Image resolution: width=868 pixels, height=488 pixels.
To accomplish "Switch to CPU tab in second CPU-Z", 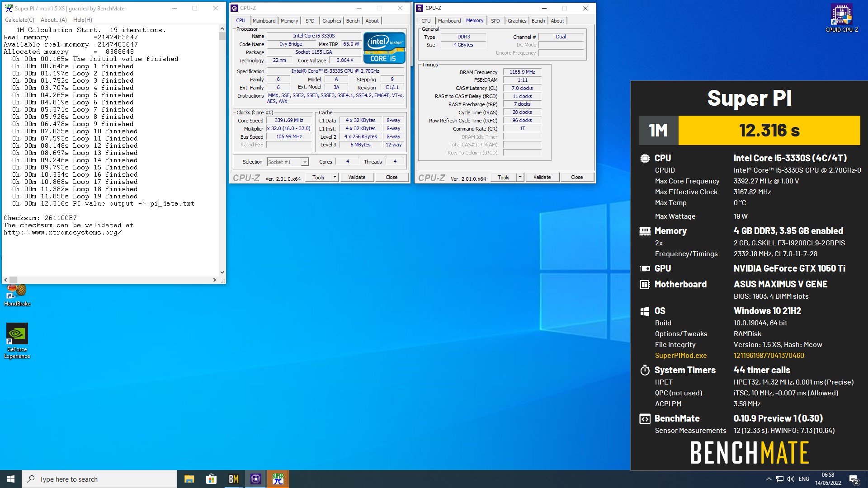I will pos(426,21).
